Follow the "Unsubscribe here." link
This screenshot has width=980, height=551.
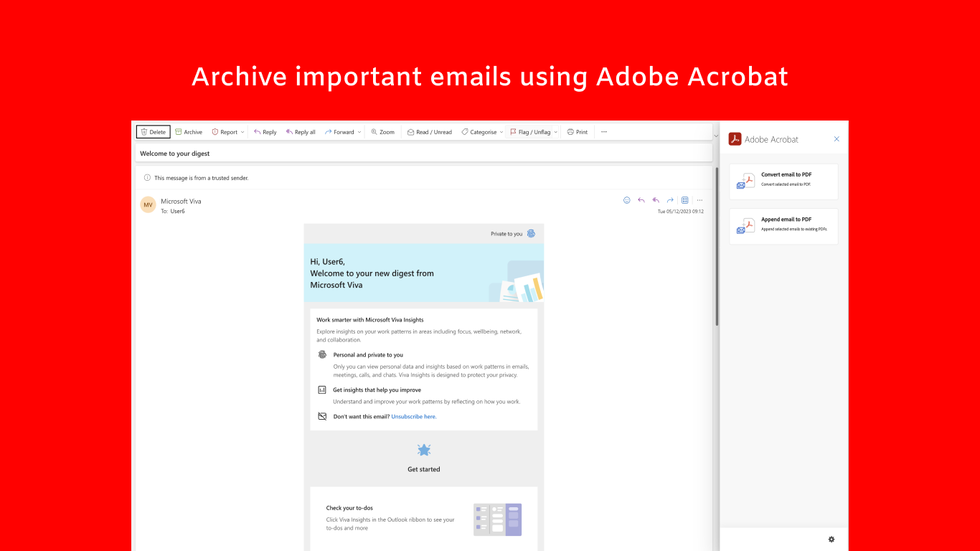pyautogui.click(x=414, y=417)
